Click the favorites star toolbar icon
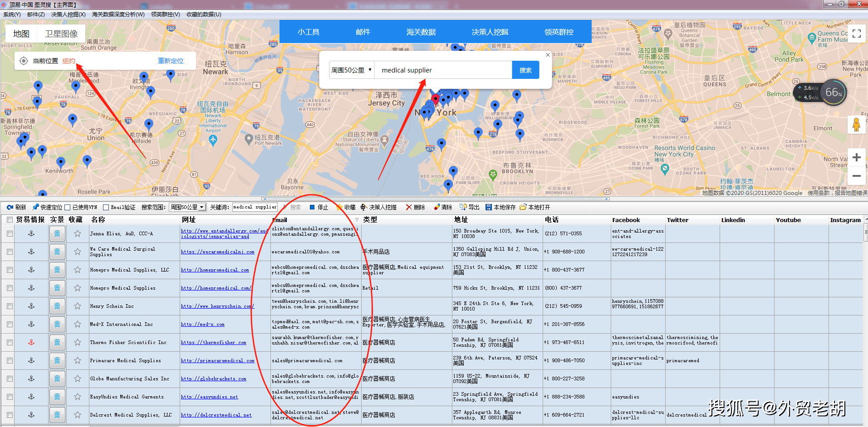Viewport: 868px width, 427px height. (x=339, y=207)
